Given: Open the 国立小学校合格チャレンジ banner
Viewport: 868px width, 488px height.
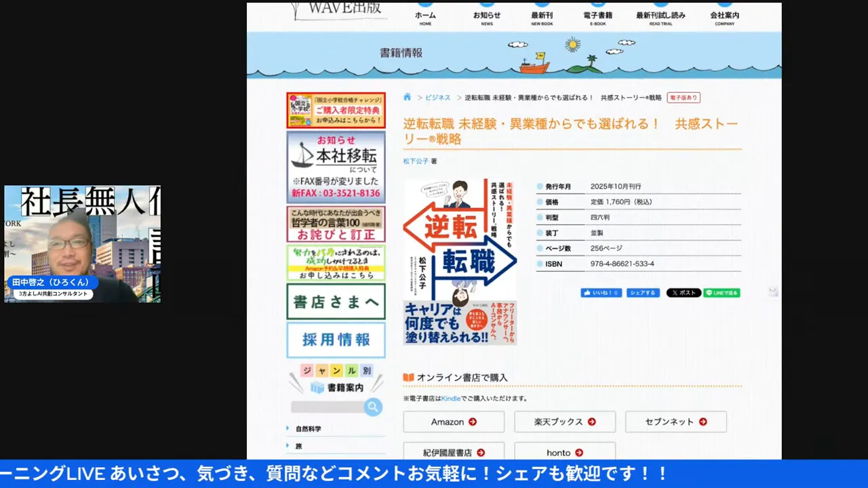Looking at the screenshot, I should point(336,110).
